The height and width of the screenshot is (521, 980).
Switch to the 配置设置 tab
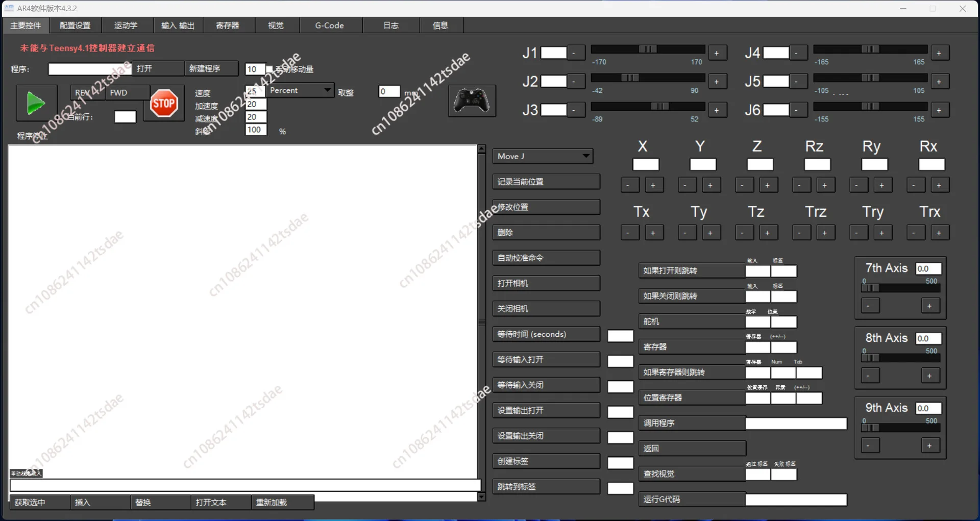[x=75, y=26]
